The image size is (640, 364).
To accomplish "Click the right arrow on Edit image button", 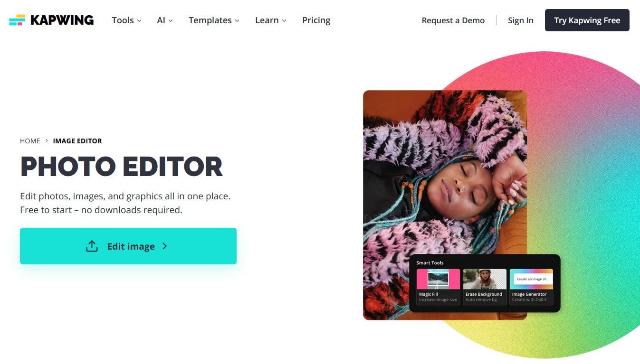I will (164, 246).
